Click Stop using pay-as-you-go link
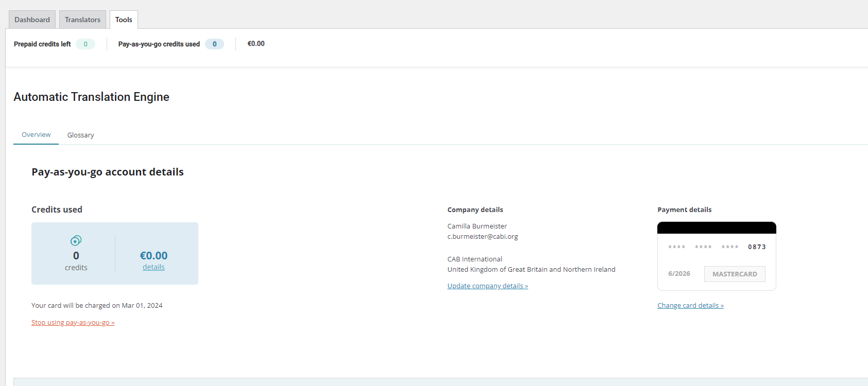Screen dimensions: 868x386 [73, 323]
